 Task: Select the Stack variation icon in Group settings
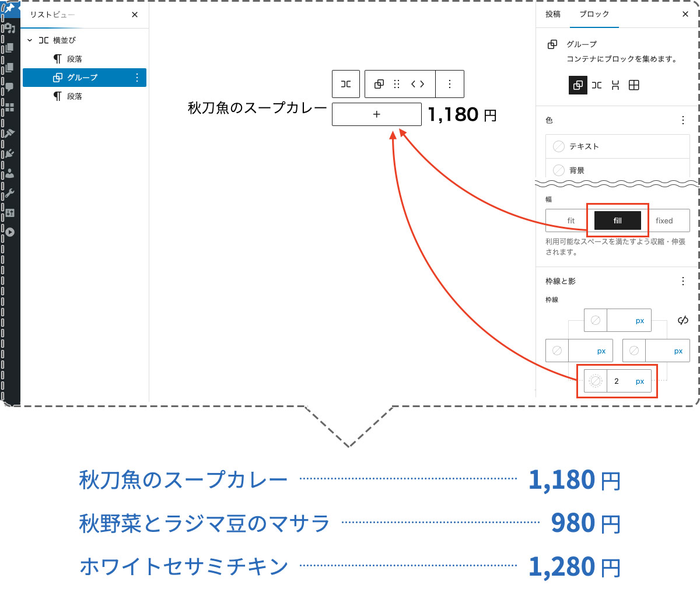click(615, 85)
